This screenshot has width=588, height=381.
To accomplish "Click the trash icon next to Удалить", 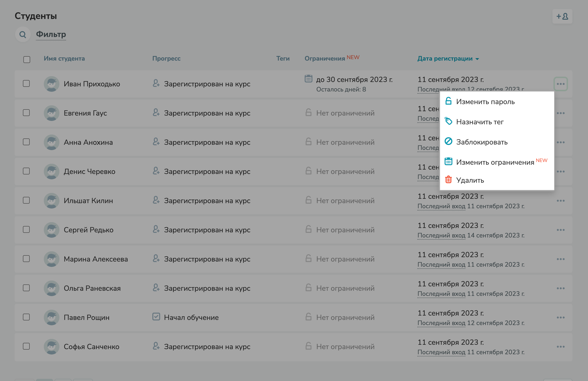I will pyautogui.click(x=448, y=180).
